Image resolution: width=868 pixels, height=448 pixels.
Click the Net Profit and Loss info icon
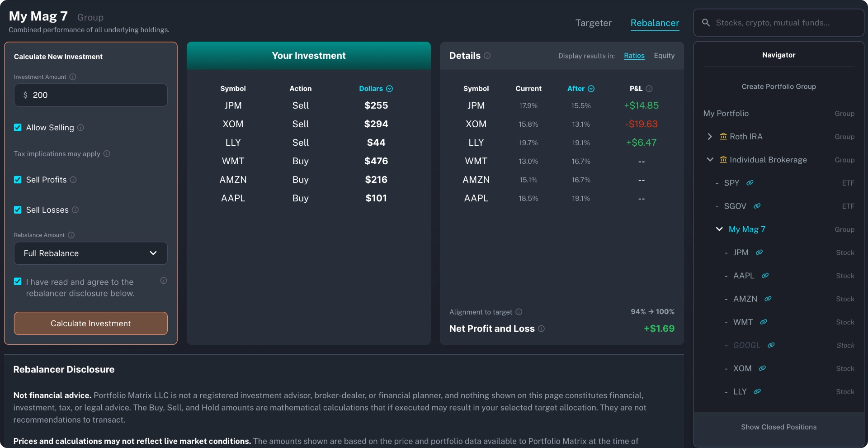pos(542,329)
